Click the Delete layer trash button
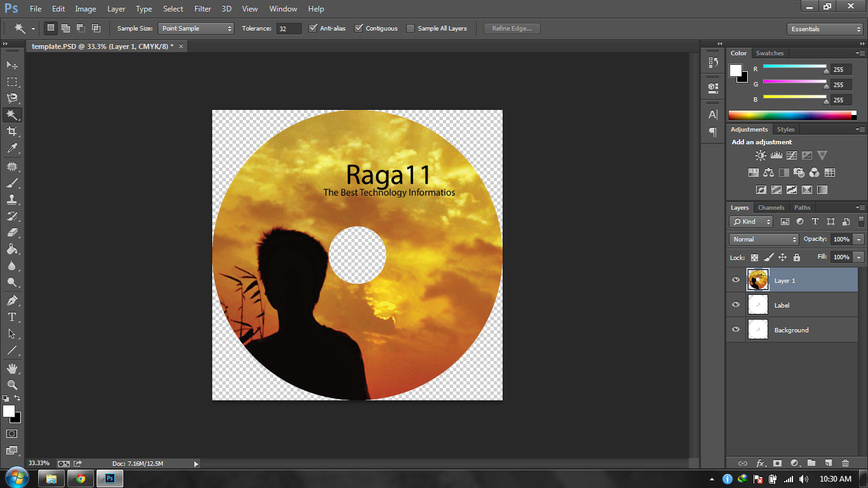The height and width of the screenshot is (488, 868). pyautogui.click(x=845, y=463)
